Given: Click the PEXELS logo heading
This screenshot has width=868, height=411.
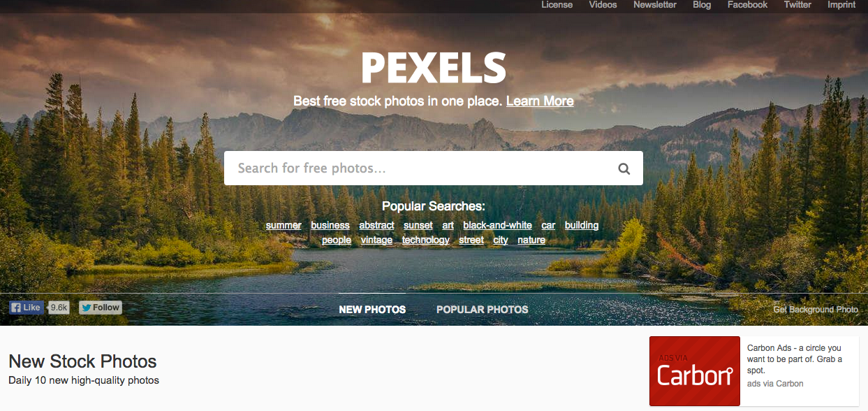Looking at the screenshot, I should pyautogui.click(x=434, y=68).
